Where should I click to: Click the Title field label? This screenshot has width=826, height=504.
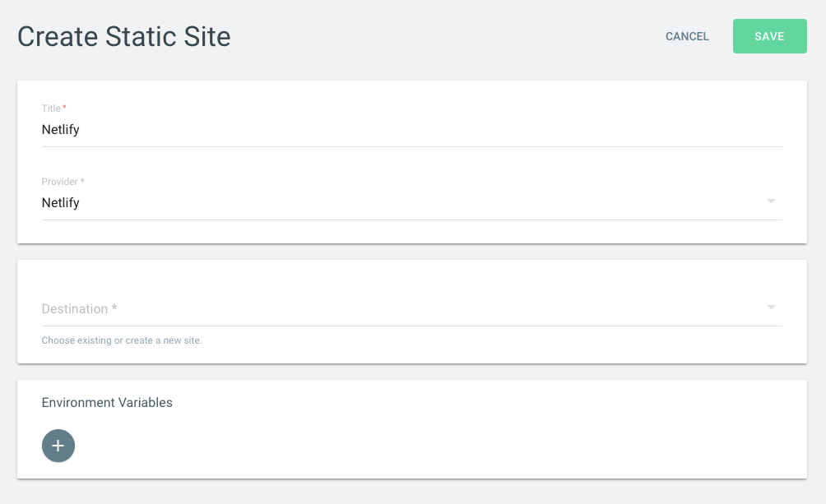tap(51, 108)
